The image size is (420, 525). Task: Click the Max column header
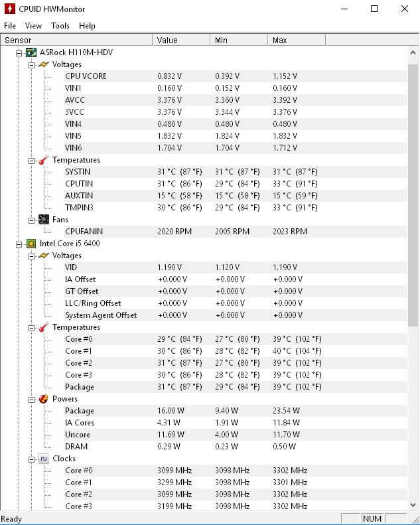[297, 40]
